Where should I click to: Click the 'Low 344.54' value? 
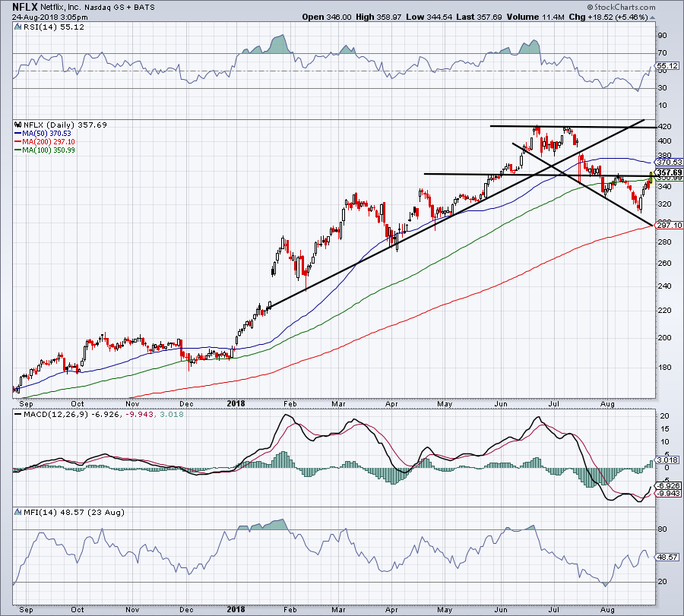point(429,17)
